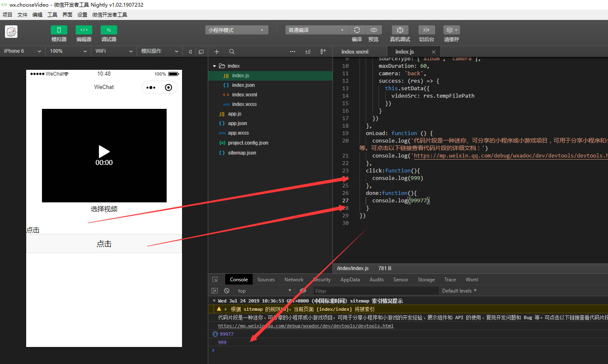Screen dimensions: 608x364
Task: Open the 文件 menu
Action: 22,15
